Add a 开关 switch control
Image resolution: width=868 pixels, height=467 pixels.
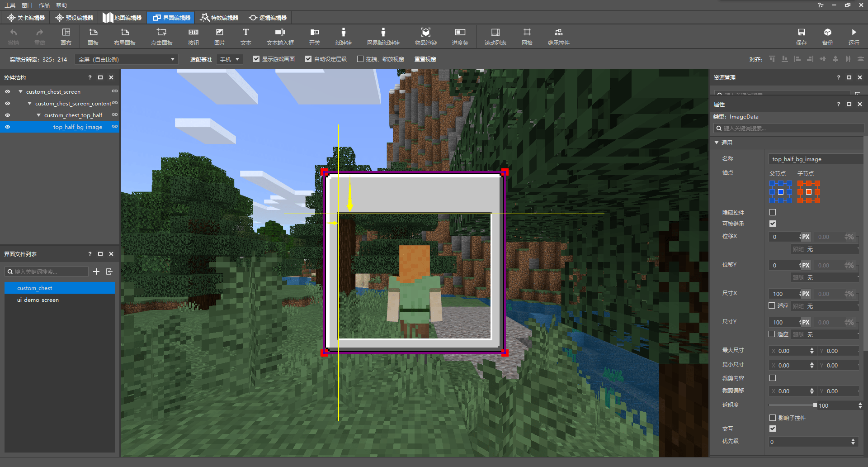[315, 36]
